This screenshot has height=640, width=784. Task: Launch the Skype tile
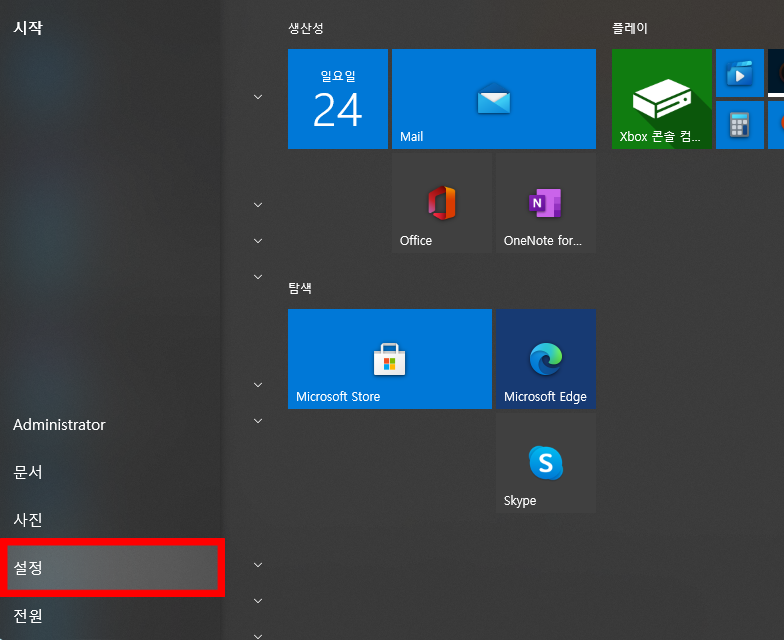[546, 462]
